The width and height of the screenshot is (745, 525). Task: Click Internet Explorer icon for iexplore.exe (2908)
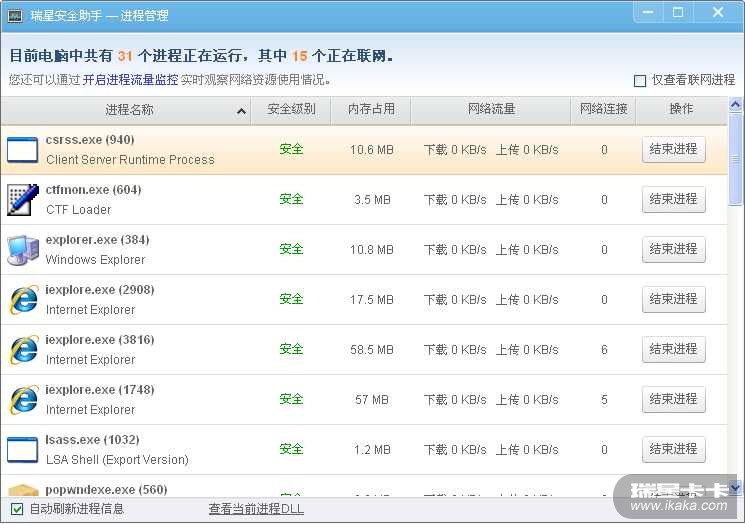(22, 300)
